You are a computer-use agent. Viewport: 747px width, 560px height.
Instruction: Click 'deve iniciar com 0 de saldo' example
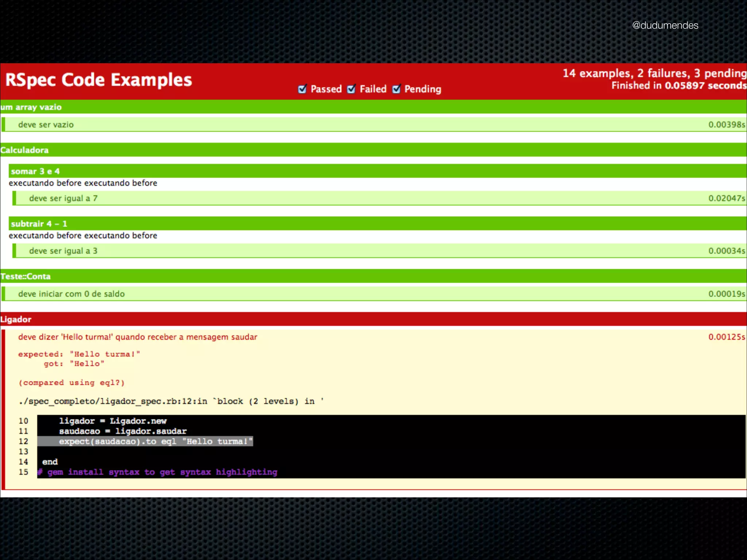click(71, 294)
